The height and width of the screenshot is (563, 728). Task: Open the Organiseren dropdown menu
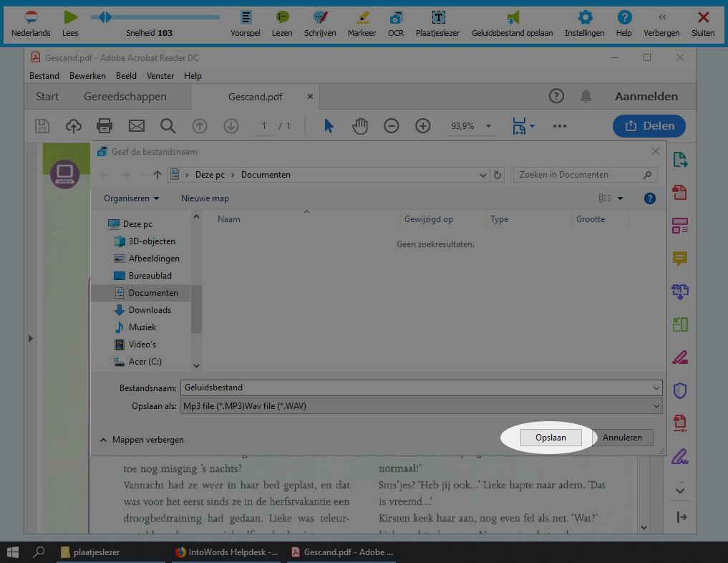pyautogui.click(x=131, y=198)
